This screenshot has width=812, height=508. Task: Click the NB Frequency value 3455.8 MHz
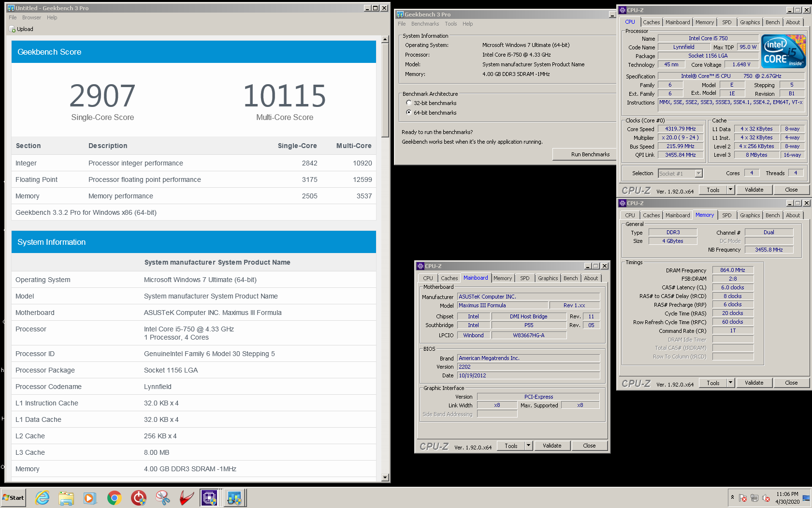[768, 250]
